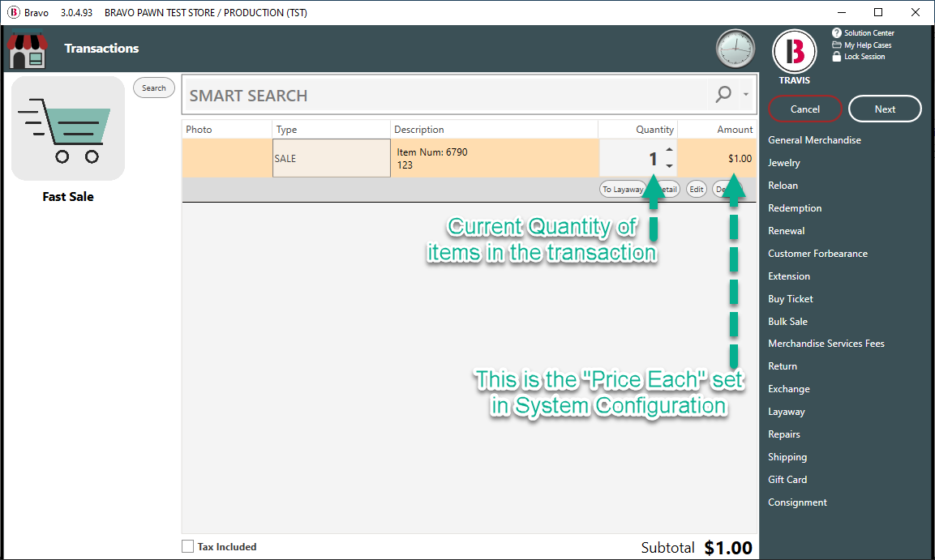Click the Search button
Viewport: 935px width, 560px height.
(154, 88)
